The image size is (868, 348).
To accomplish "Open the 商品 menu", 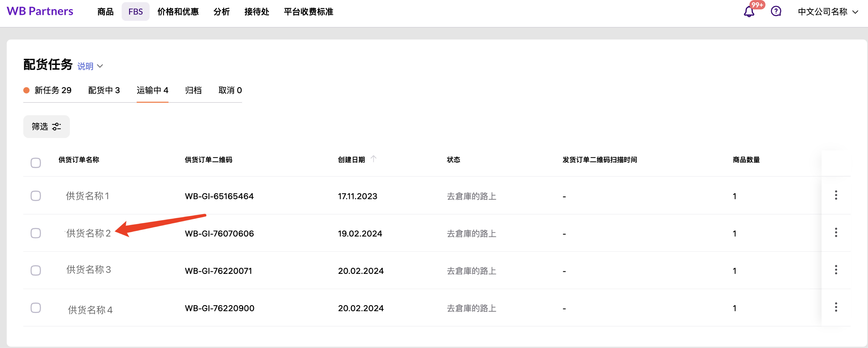I will 105,12.
